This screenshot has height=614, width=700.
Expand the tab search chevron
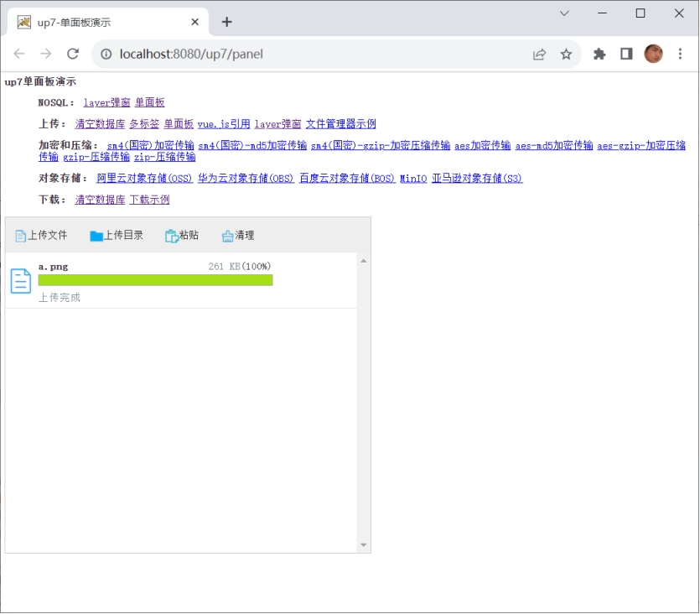coord(564,13)
